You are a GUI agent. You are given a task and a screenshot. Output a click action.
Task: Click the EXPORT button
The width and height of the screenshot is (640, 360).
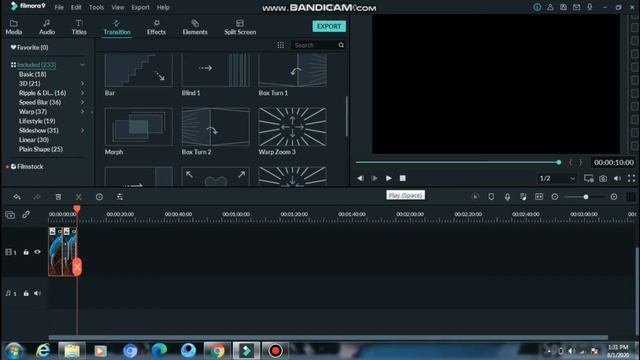click(x=329, y=26)
